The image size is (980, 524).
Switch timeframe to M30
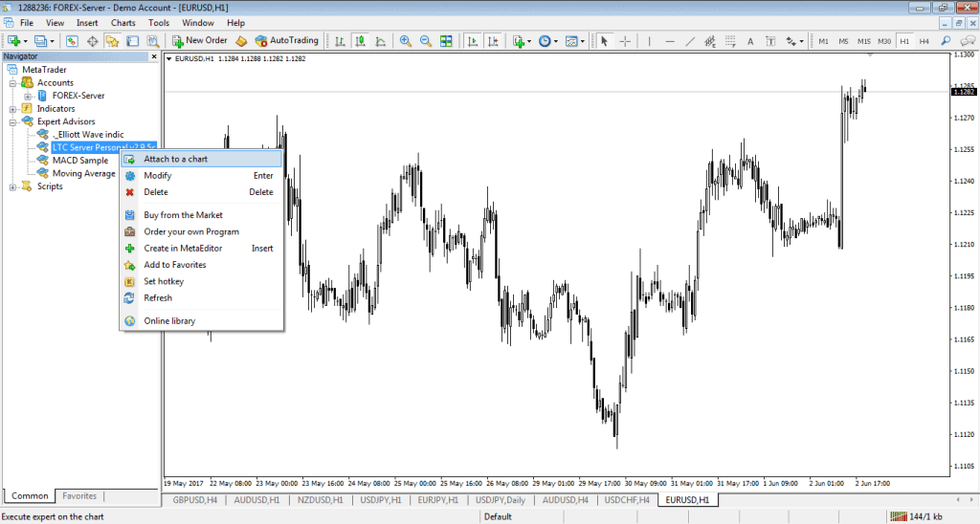click(883, 41)
